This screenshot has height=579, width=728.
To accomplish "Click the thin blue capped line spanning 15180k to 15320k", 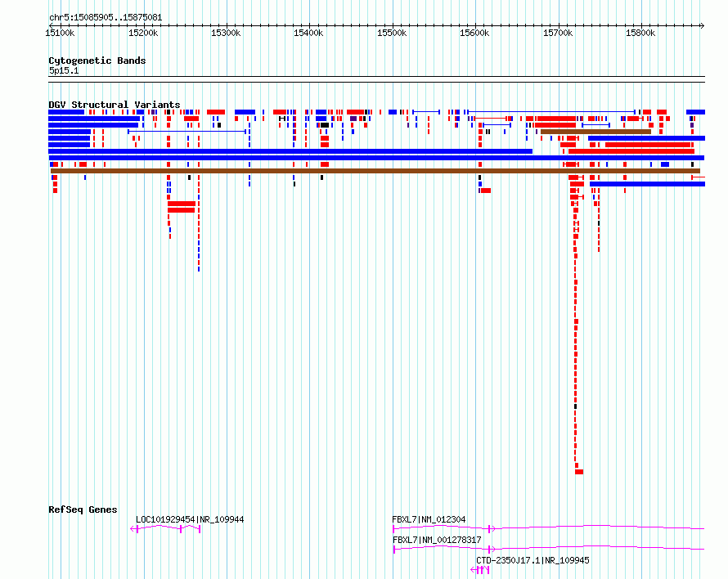I will tap(186, 132).
